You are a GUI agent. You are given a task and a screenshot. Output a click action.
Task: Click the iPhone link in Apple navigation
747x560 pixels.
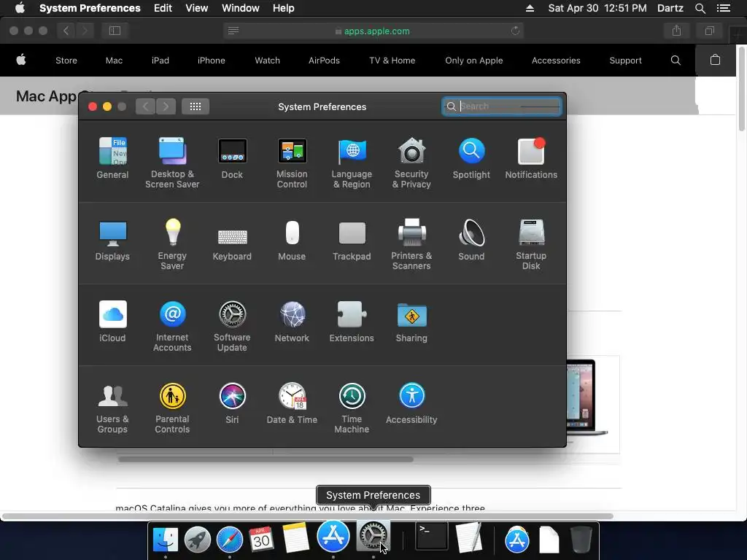211,61
